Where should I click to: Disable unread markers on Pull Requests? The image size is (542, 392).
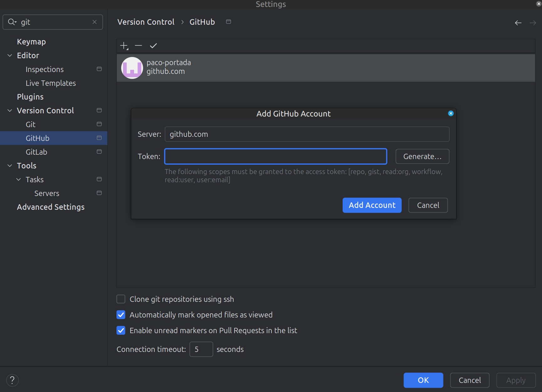click(x=121, y=330)
